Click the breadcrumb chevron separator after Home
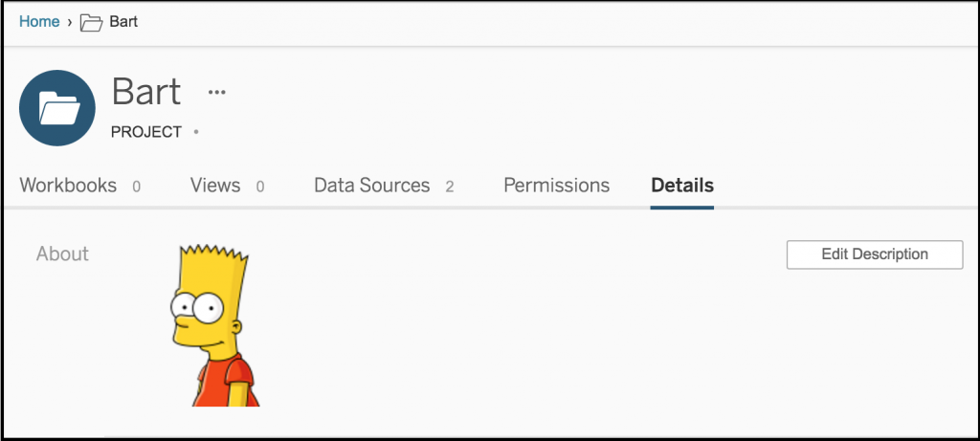Viewport: 980px width, 441px height. tap(70, 23)
